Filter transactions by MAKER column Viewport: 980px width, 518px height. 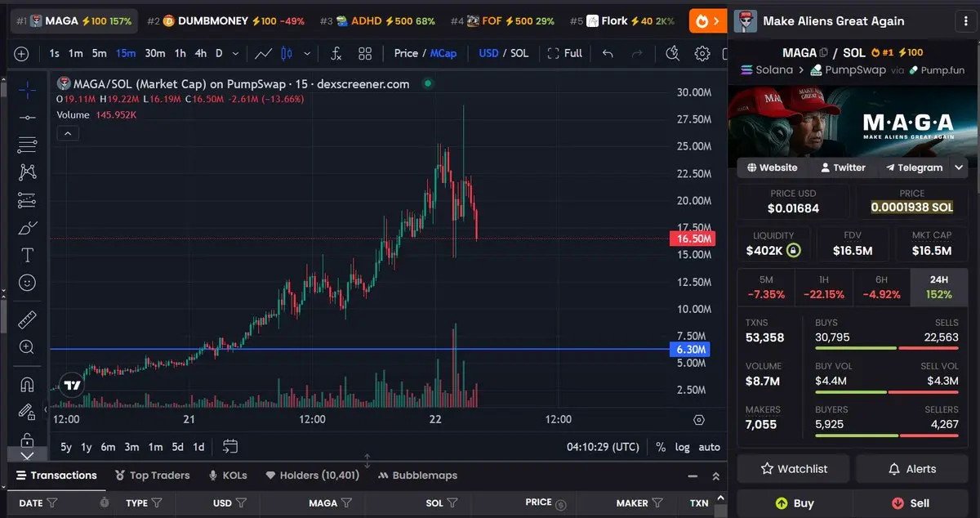point(657,503)
